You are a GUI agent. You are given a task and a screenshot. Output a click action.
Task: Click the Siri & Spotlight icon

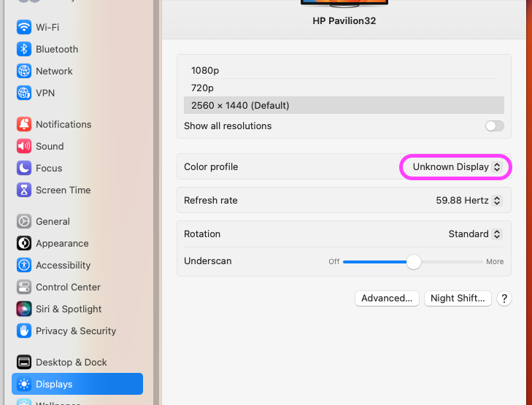coord(24,309)
